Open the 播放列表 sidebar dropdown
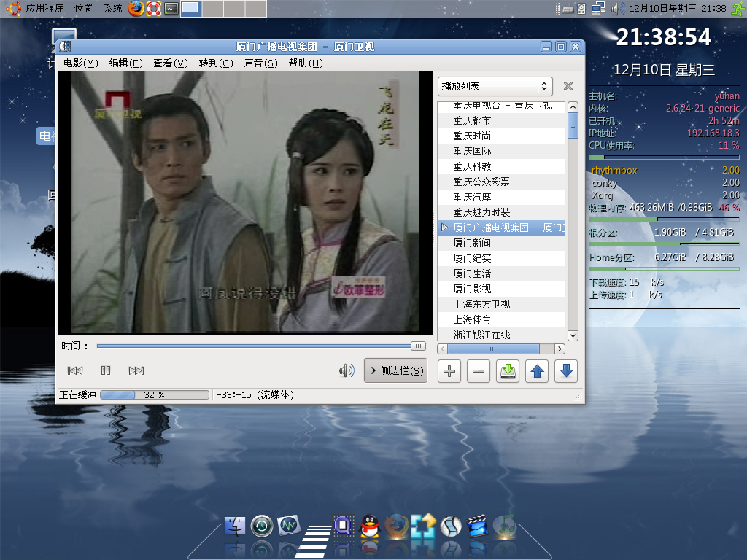 coord(495,86)
